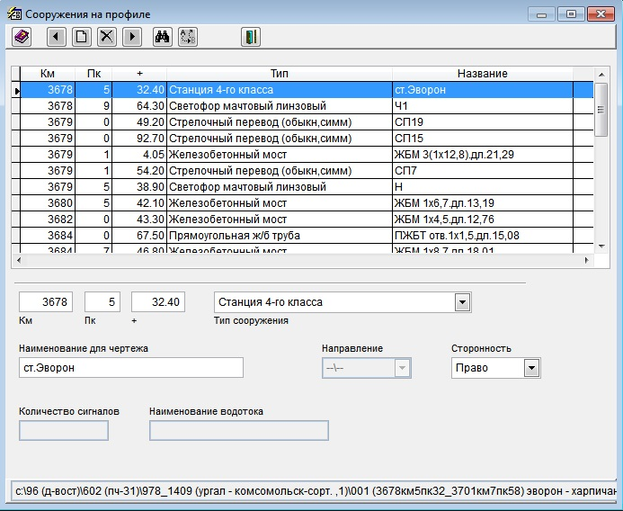
Task: Select the Прямоугольная ж/б труба row
Action: click(x=279, y=235)
